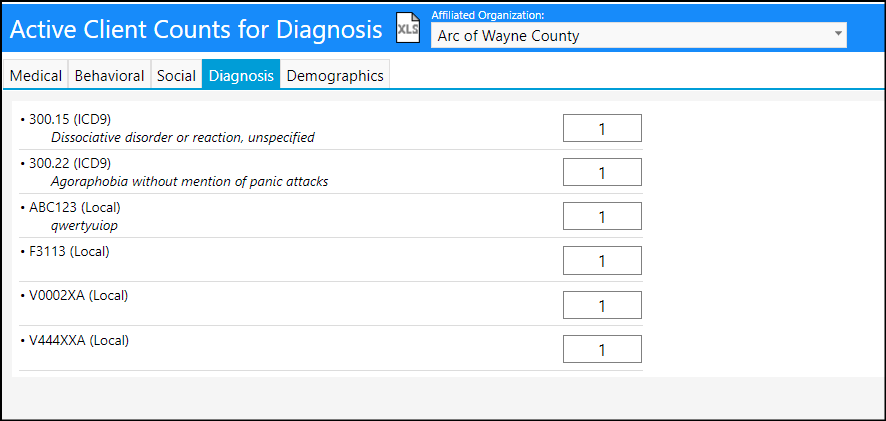This screenshot has width=886, height=421.
Task: Switch to the Medical tab
Action: (36, 75)
